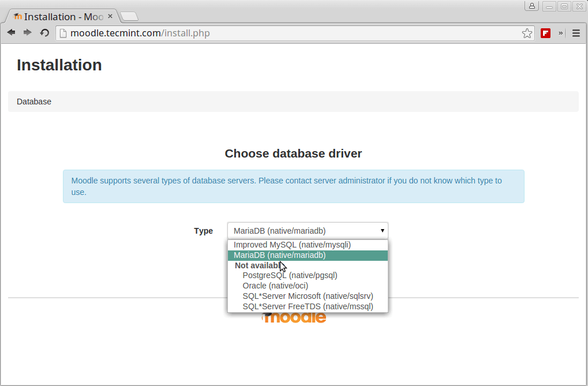Close the browser window

click(x=579, y=6)
